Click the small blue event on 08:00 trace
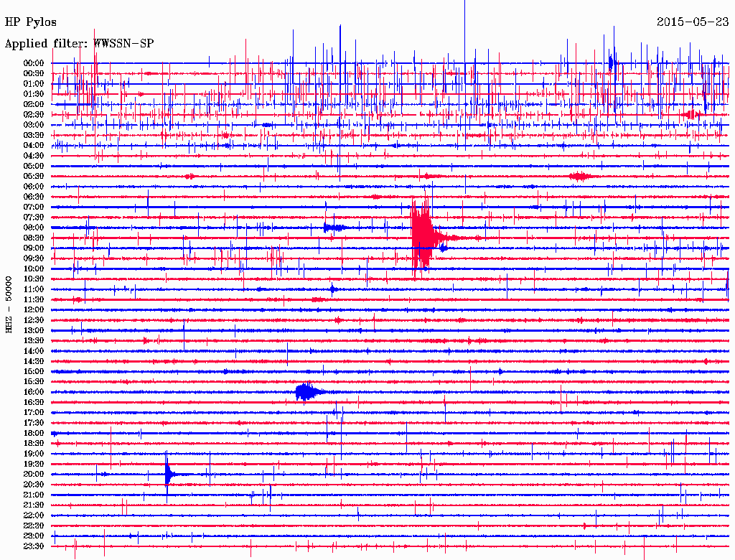Screen dimensions: 735x560 (334, 228)
